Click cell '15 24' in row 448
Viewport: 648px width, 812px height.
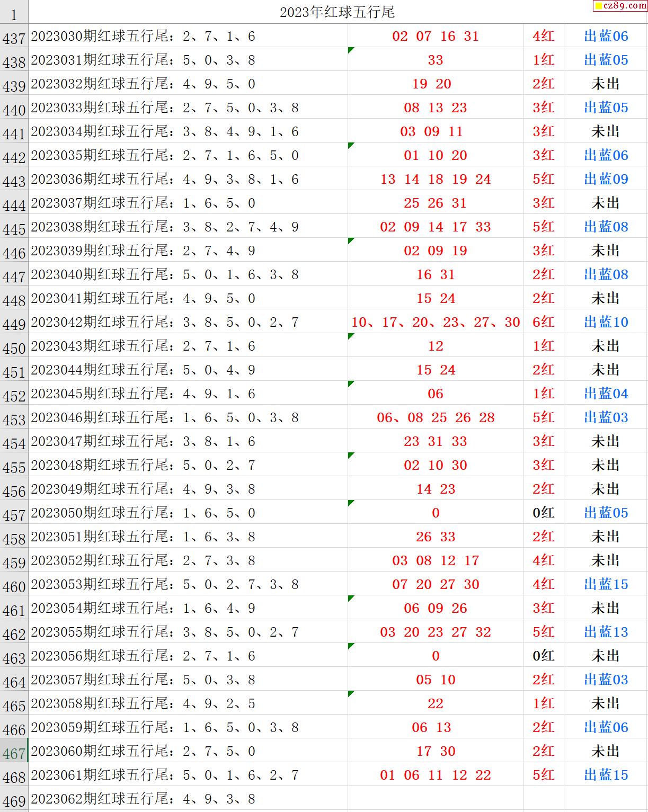tap(436, 298)
